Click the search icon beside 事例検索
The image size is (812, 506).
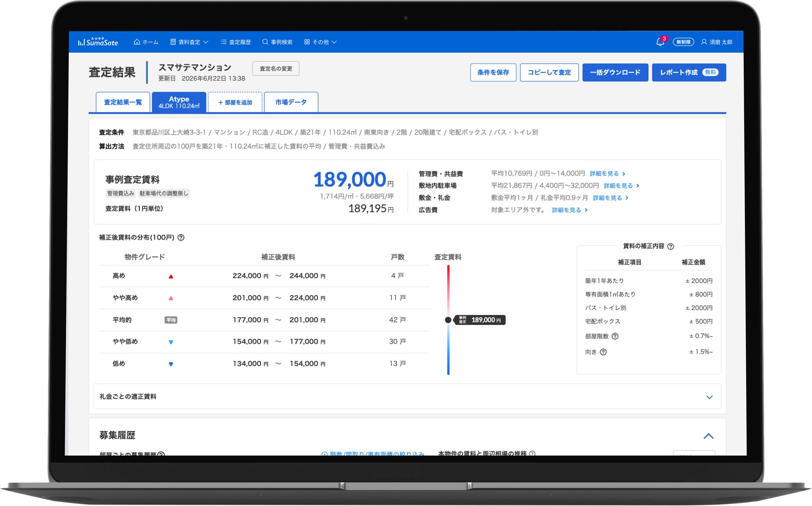tap(265, 42)
